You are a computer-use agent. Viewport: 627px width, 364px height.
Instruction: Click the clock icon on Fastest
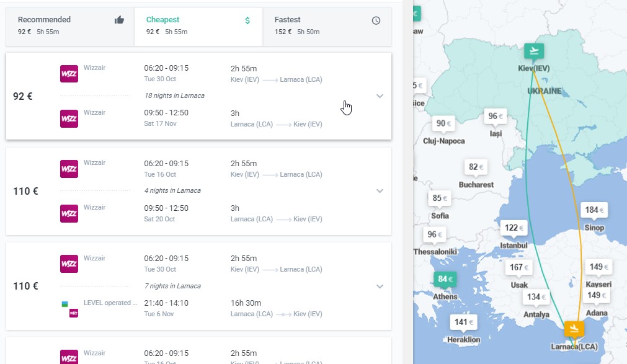pos(376,20)
